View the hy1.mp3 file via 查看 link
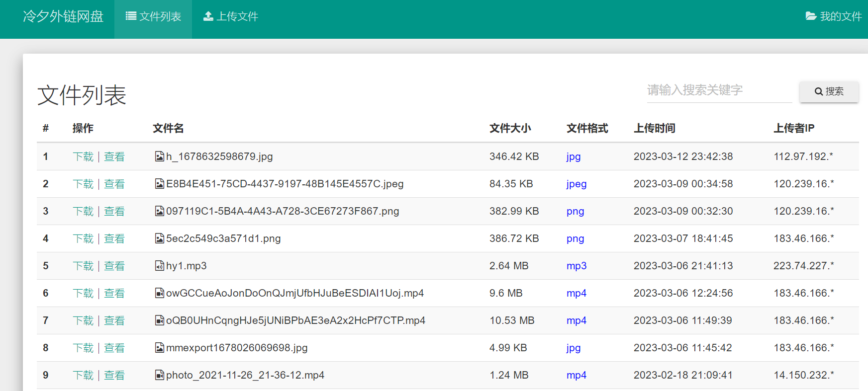Screen dimensions: 868x391 [114, 266]
